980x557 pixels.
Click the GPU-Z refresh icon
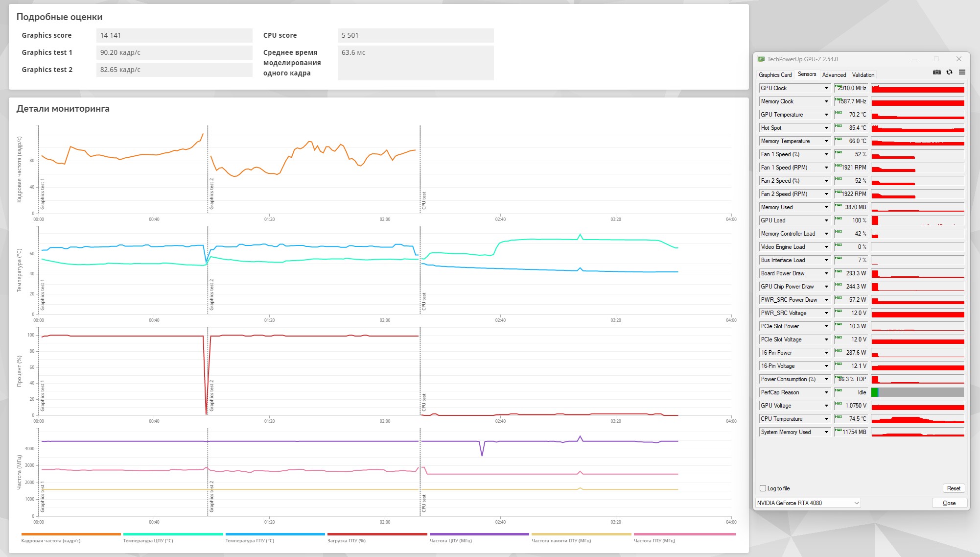click(949, 72)
